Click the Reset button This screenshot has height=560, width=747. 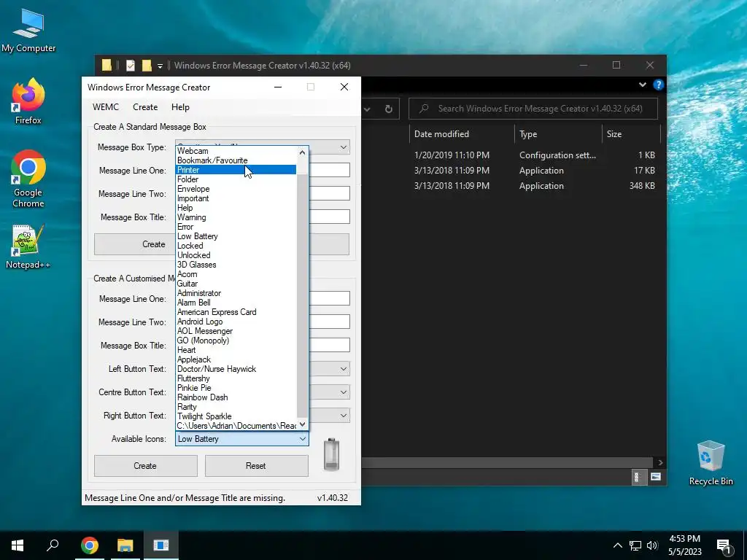click(256, 466)
